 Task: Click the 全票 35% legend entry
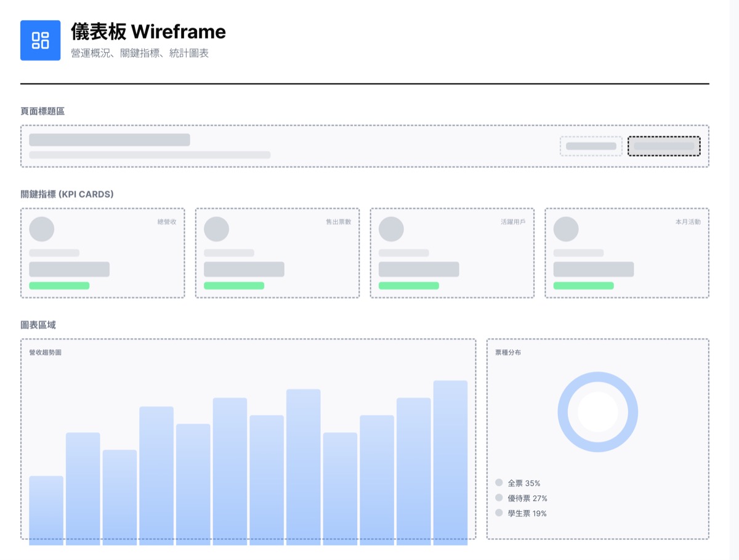518,483
